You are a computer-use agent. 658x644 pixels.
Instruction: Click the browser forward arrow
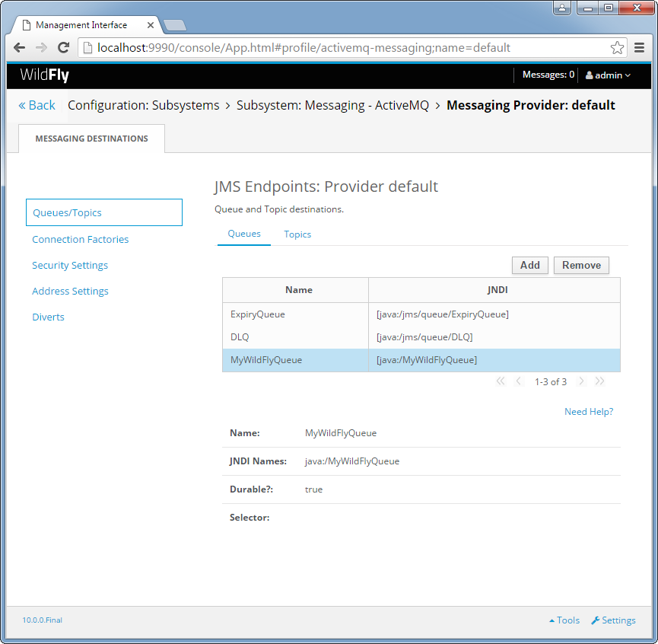(x=41, y=47)
